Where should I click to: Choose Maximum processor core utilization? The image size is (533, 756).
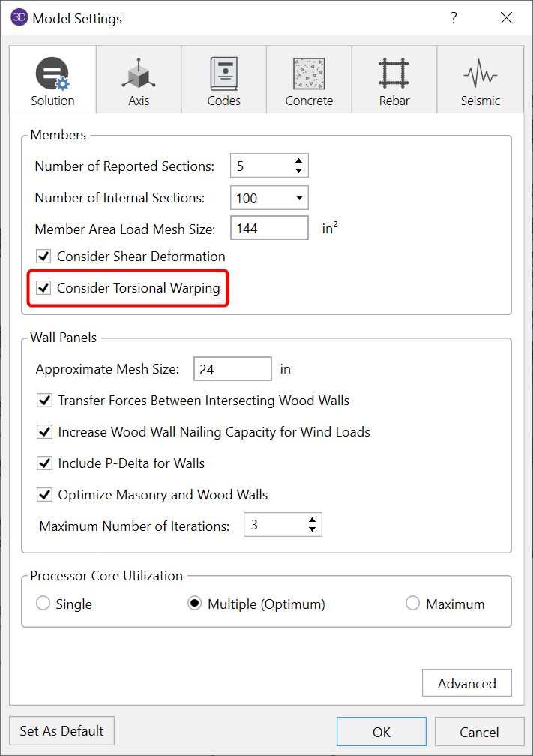point(413,604)
